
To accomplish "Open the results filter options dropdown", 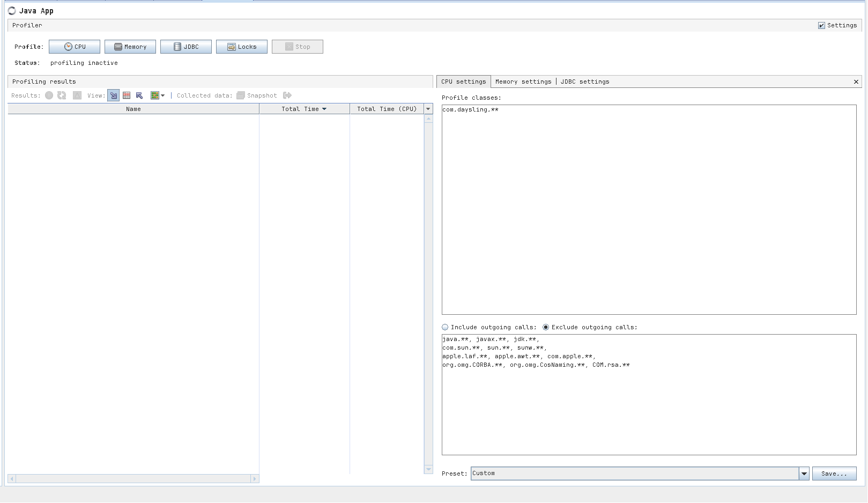I will tap(158, 95).
